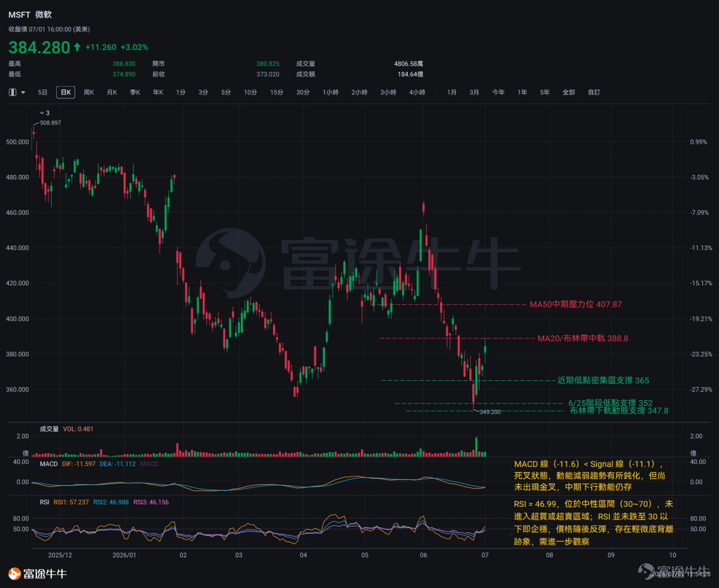Click the 開市 380.825 value

click(x=268, y=64)
